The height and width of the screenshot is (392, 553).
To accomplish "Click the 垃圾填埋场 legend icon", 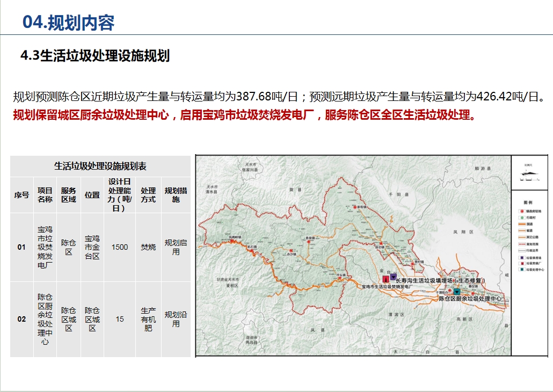I will 521,258.
